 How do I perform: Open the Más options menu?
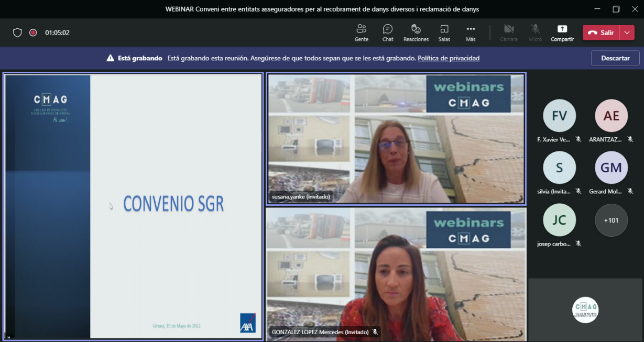[x=471, y=32]
